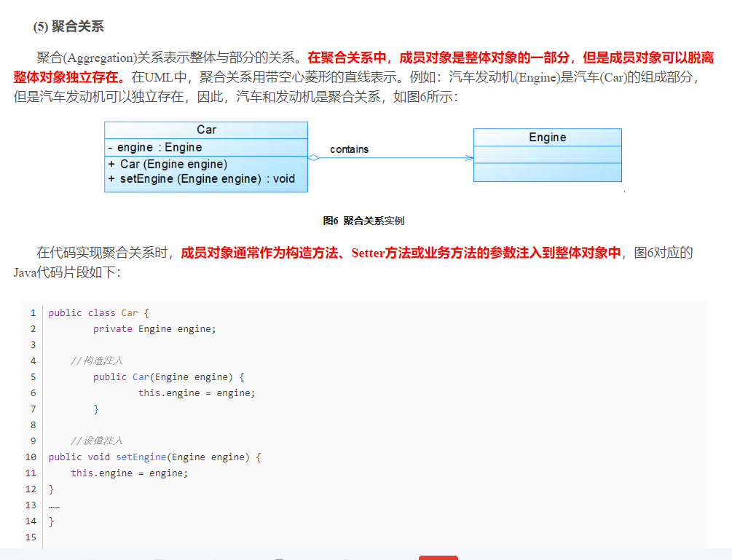Click the "- engine : Engine" attribute row
Screen dimensions: 732x560
coord(155,148)
